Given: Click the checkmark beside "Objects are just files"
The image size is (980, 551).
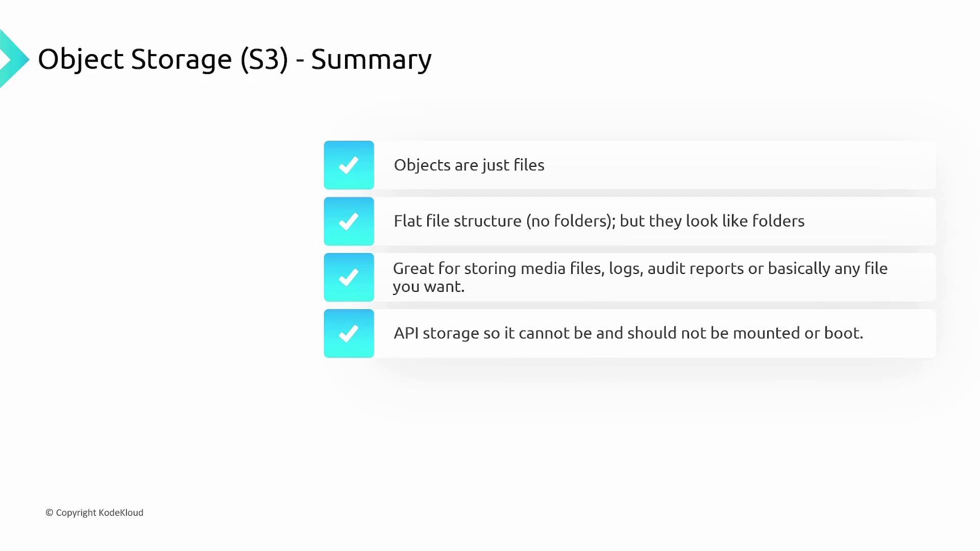Looking at the screenshot, I should 349,165.
